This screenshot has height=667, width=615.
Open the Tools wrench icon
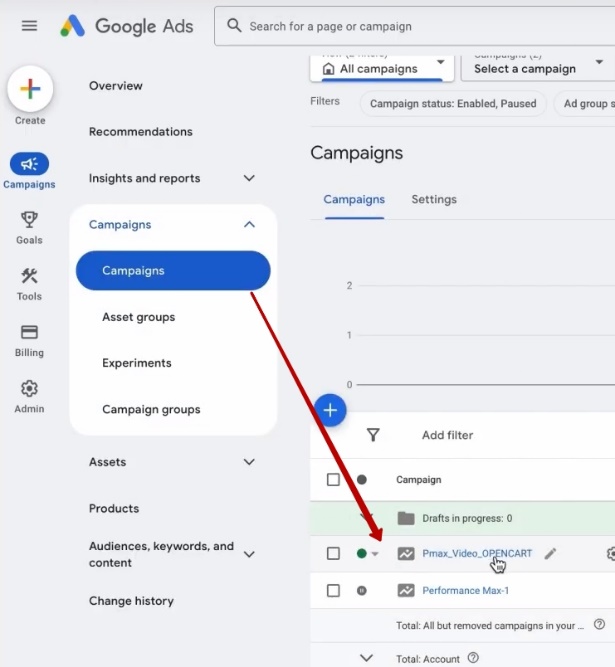click(x=29, y=277)
